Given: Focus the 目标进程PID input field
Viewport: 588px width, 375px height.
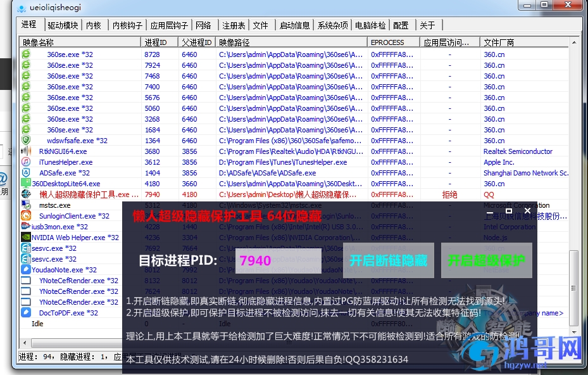Looking at the screenshot, I should tap(278, 260).
